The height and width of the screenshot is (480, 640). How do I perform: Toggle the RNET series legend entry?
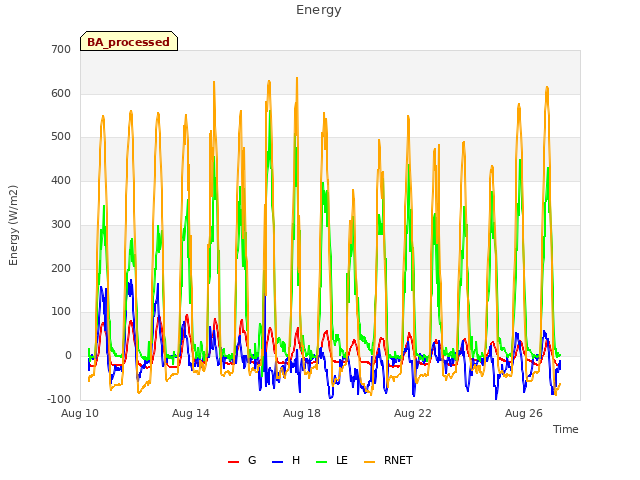[x=388, y=460]
